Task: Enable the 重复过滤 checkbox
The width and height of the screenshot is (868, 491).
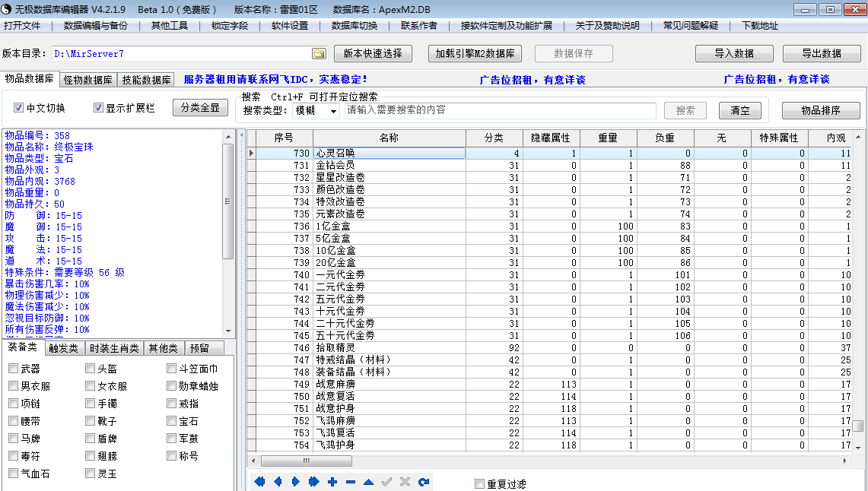Action: 480,484
